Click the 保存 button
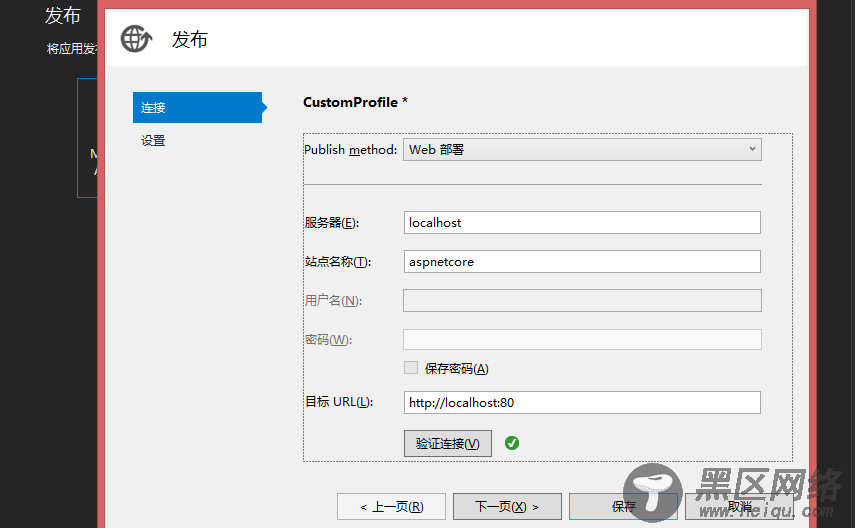 623,507
